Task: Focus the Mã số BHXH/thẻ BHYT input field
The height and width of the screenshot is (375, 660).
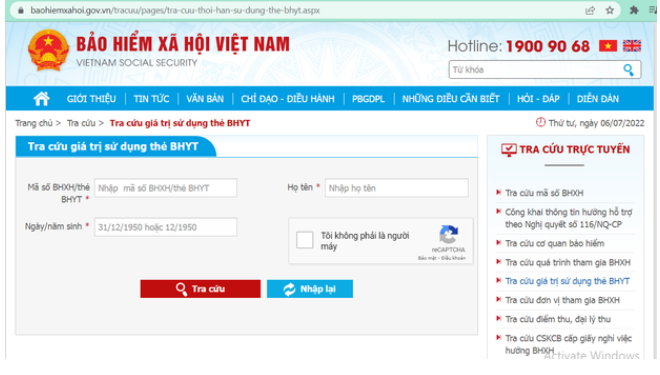Action: [165, 188]
